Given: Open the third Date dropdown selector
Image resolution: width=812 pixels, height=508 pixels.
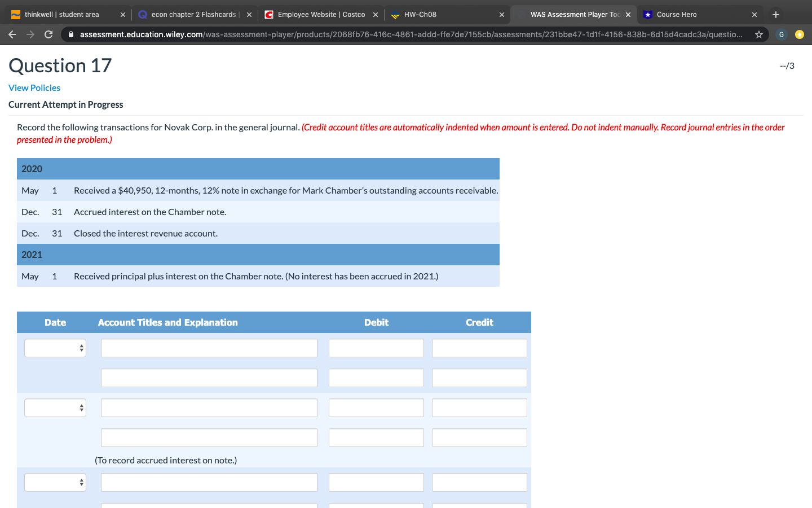Looking at the screenshot, I should 55,482.
